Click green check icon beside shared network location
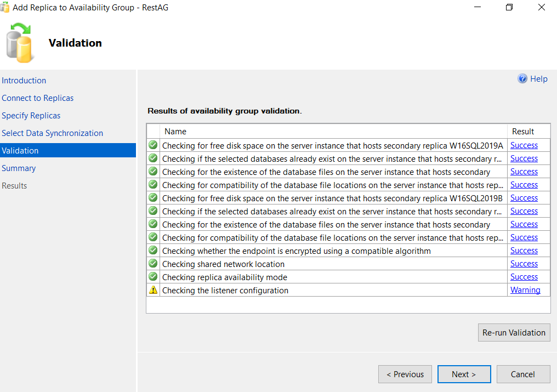This screenshot has height=392, width=557. coord(153,264)
